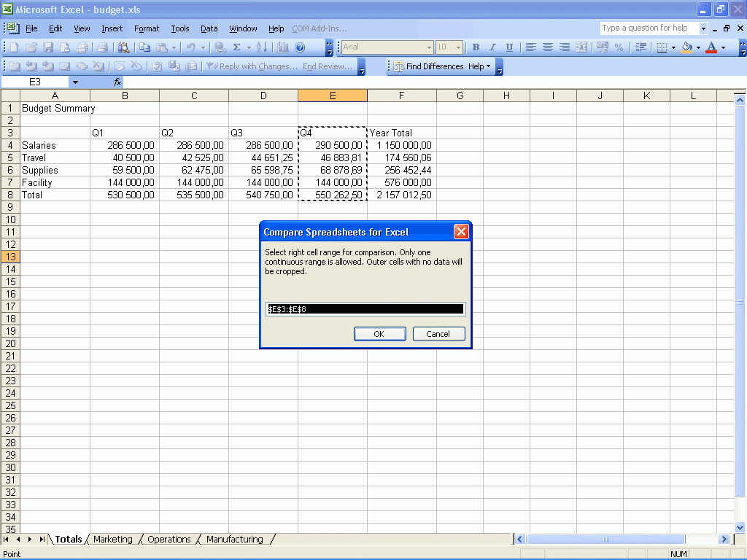Expand the font size dropdown
Screen dimensions: 747x560
coord(458,47)
